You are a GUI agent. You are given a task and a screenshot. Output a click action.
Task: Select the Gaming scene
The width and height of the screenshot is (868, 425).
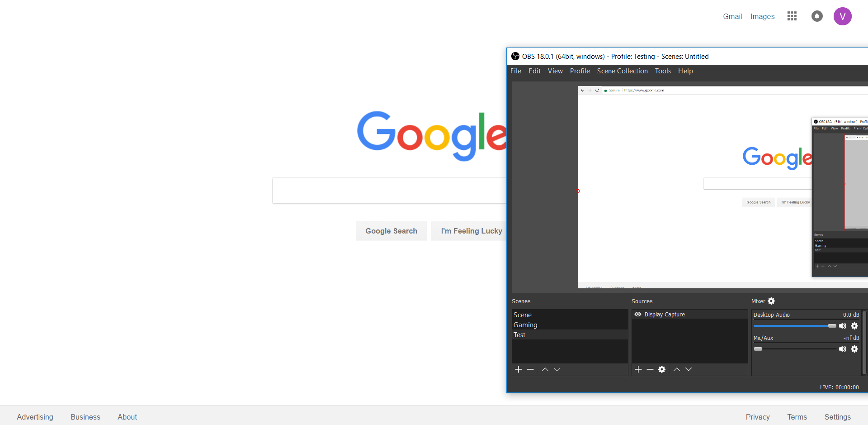point(570,325)
